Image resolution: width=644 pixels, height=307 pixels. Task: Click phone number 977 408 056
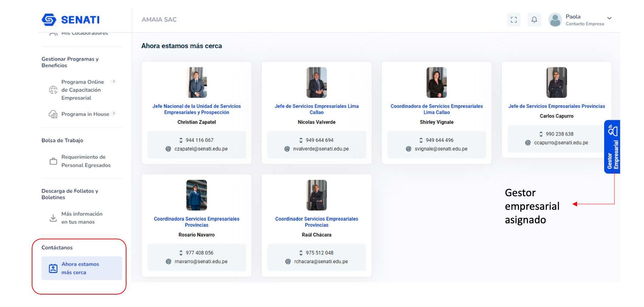click(199, 253)
